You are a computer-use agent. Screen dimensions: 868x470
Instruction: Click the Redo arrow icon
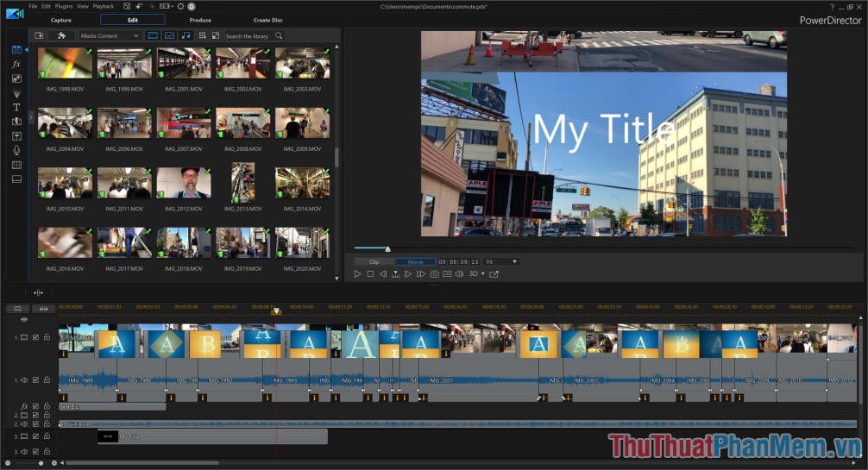click(151, 6)
